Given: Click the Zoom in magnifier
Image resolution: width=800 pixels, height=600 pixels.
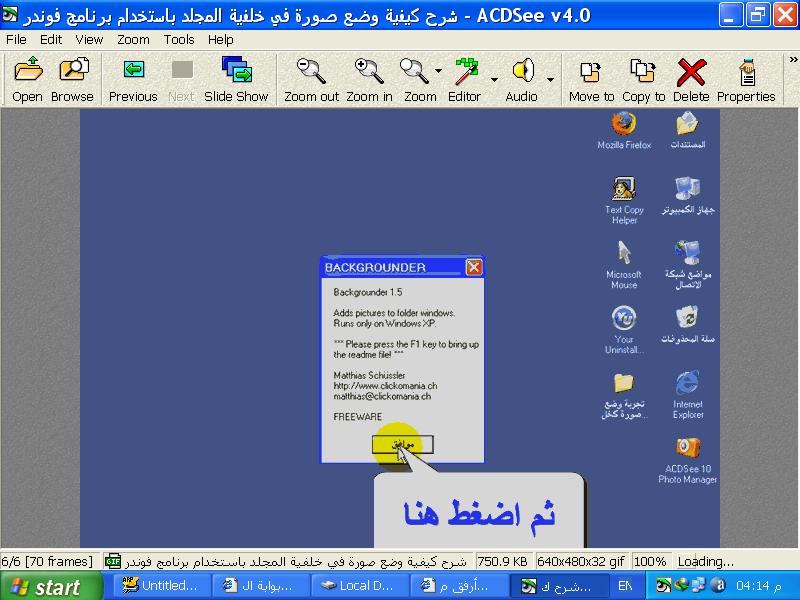Looking at the screenshot, I should coord(369,72).
